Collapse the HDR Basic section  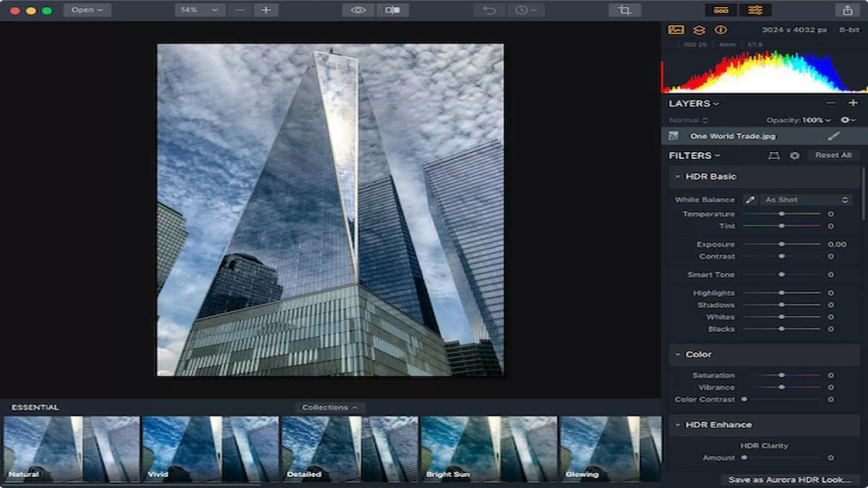678,177
